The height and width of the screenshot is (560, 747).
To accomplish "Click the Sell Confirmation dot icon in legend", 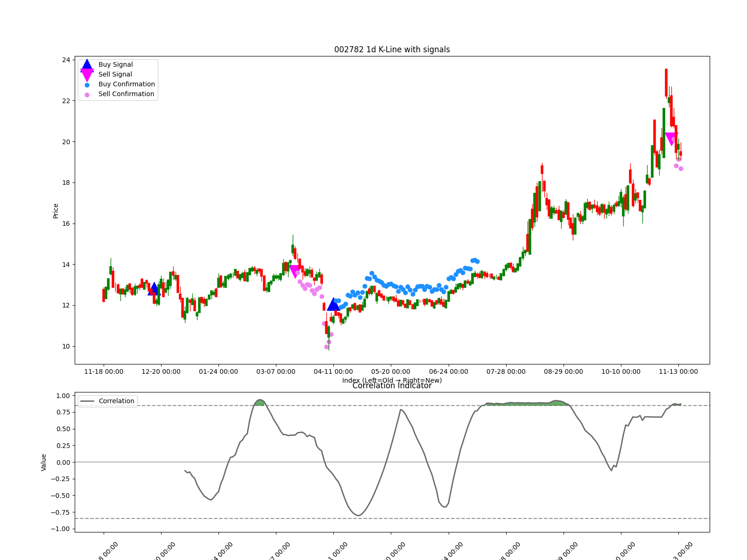I will click(x=86, y=94).
